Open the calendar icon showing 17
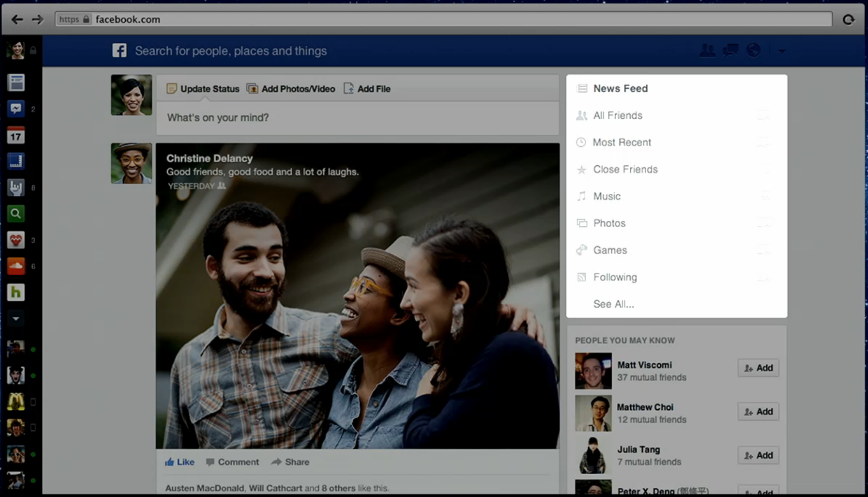Viewport: 868px width, 497px height. click(x=16, y=135)
